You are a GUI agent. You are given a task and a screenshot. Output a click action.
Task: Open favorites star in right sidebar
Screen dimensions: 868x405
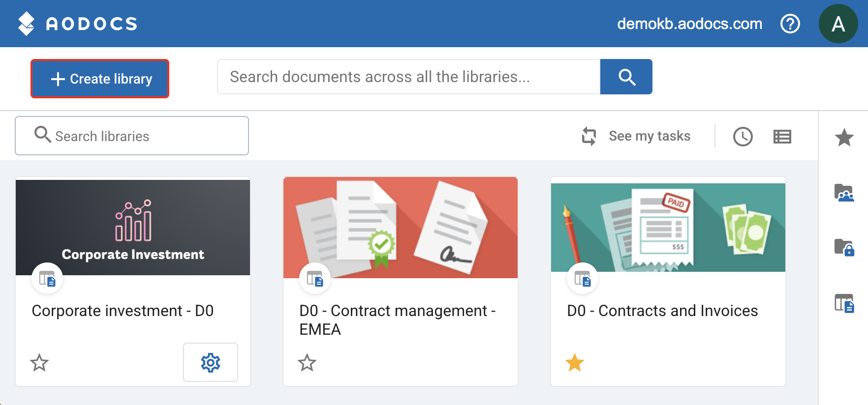[x=844, y=138]
